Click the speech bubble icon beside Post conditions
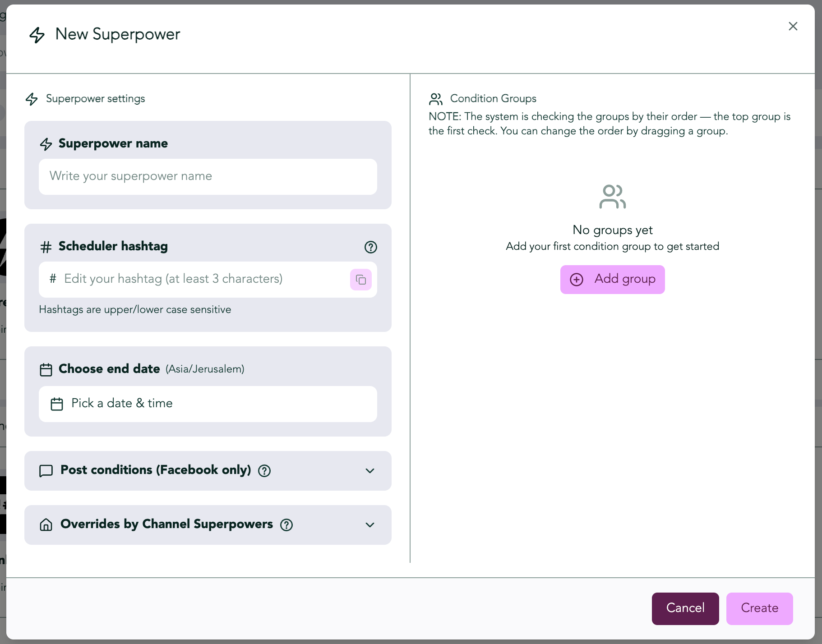822x644 pixels. [x=46, y=471]
